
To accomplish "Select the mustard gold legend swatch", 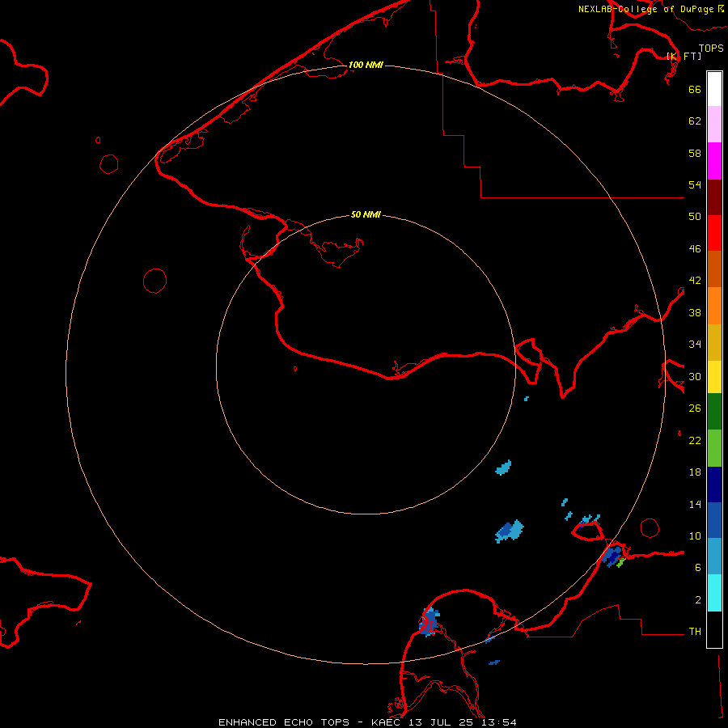I will tap(714, 342).
